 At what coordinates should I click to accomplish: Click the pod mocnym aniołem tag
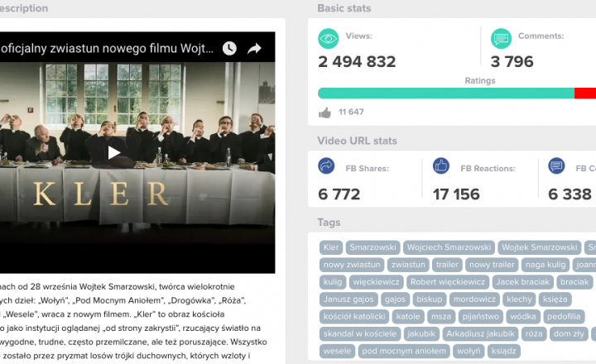(404, 351)
